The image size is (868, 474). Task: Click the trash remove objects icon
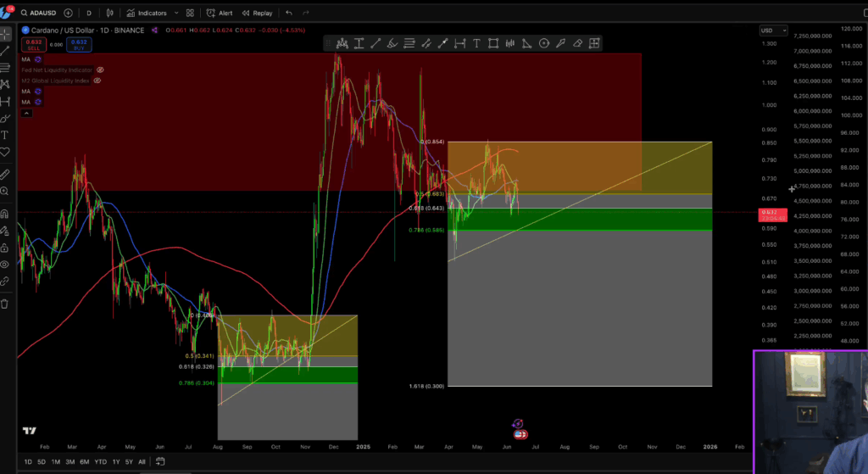coord(5,304)
